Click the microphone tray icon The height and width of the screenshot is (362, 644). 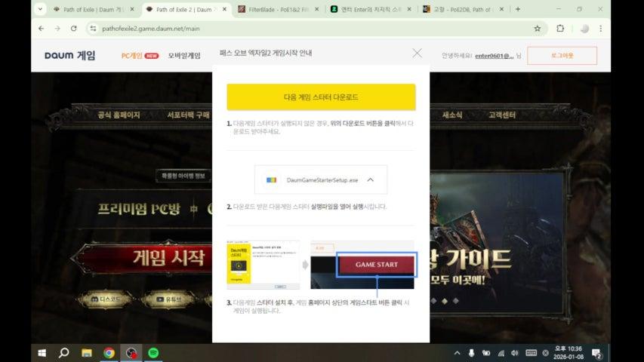(472, 353)
